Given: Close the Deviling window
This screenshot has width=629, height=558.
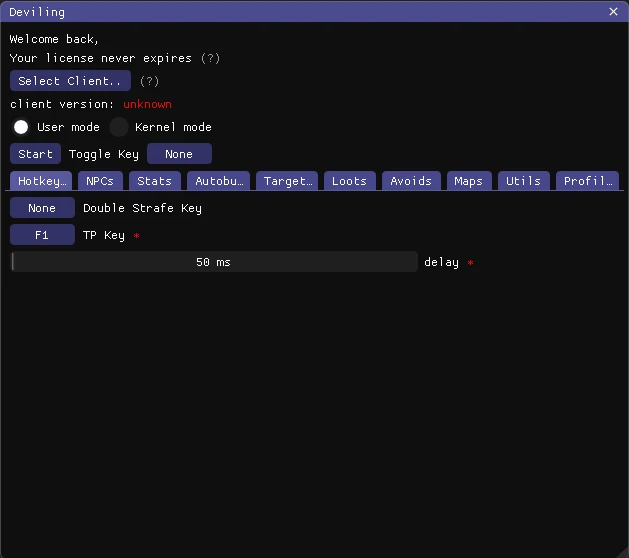Looking at the screenshot, I should [613, 12].
